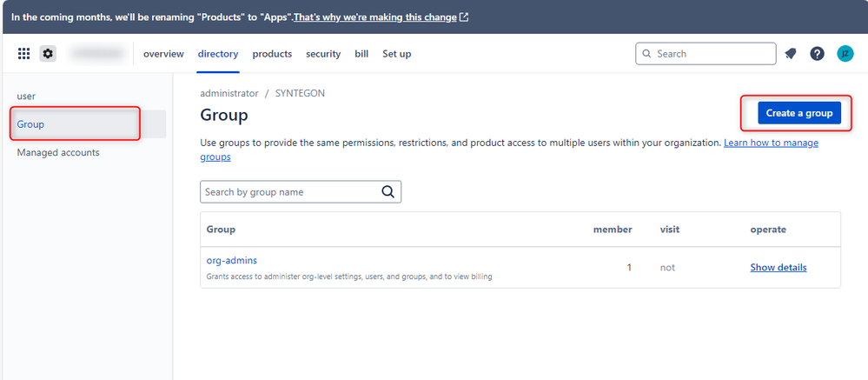Viewport: 868px width, 380px height.
Task: Focus the top Search field
Action: pos(706,54)
